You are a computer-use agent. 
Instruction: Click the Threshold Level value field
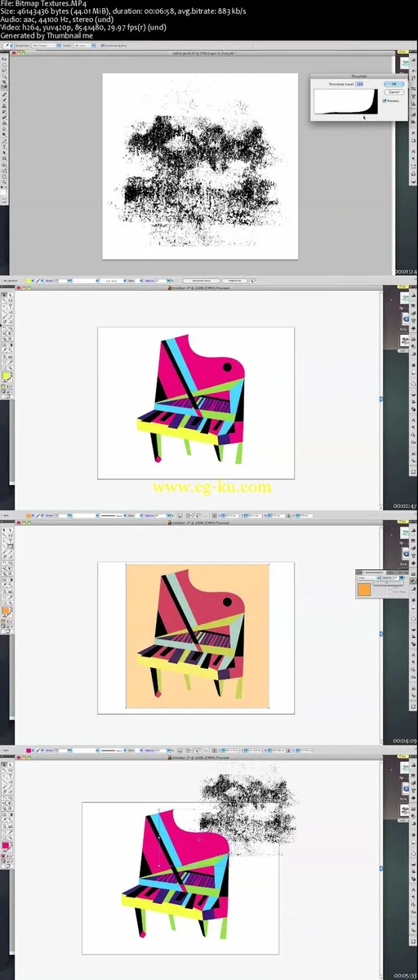(x=360, y=84)
